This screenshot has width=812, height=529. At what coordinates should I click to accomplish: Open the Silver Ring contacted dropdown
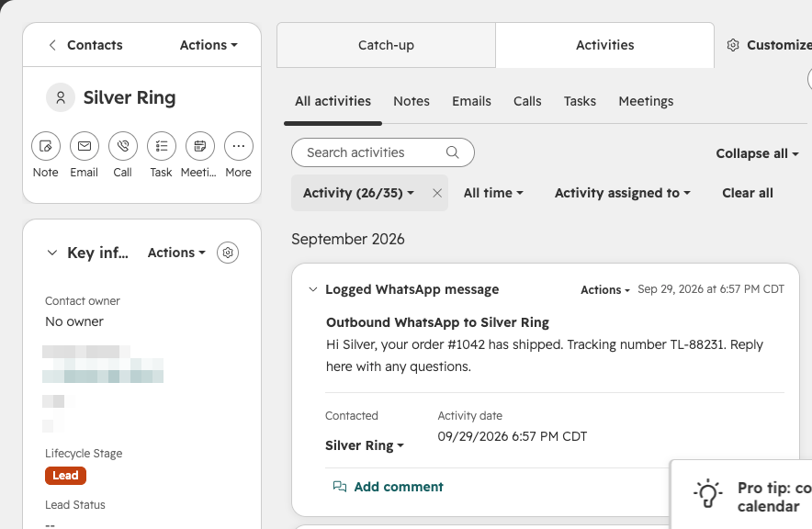coord(365,445)
